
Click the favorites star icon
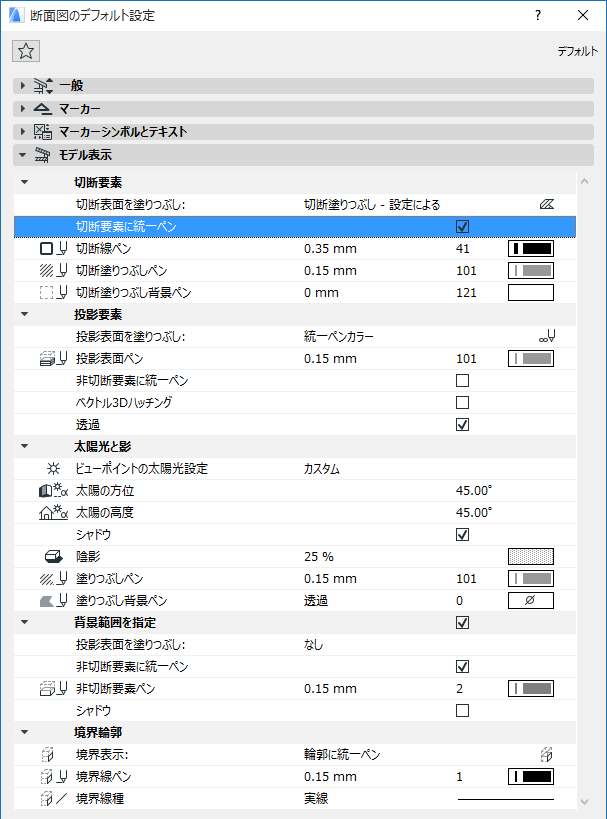(x=26, y=51)
